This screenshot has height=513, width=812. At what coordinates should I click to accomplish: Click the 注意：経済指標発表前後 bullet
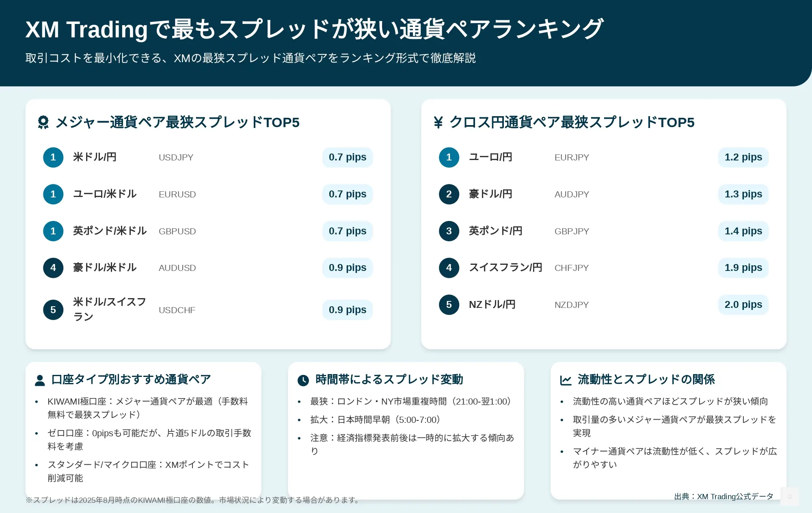click(412, 444)
